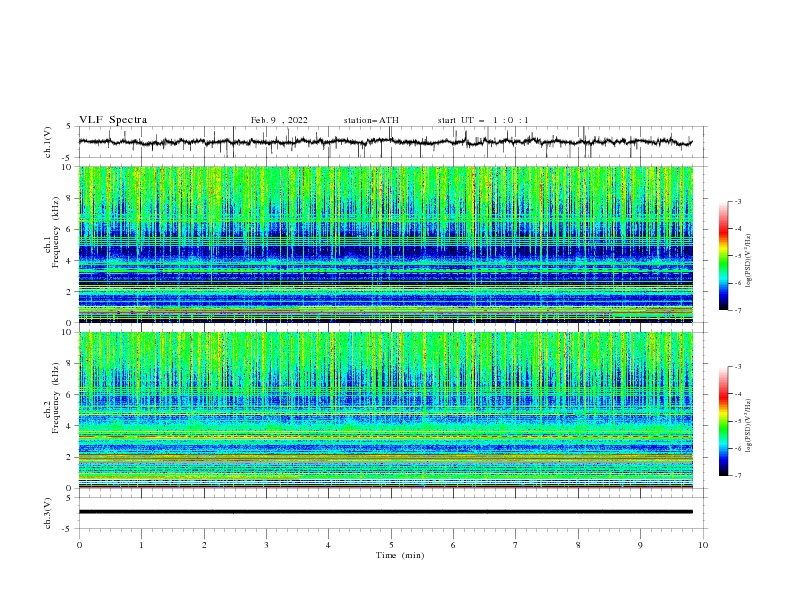
Task: Click the ch.1 color scale bar
Action: [x=723, y=256]
